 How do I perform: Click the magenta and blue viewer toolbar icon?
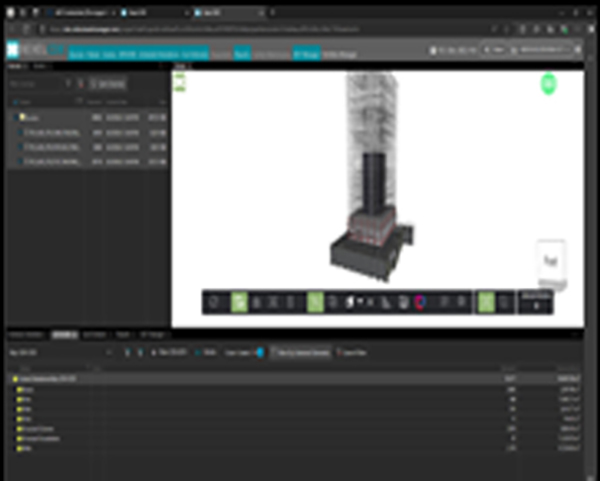[x=419, y=301]
